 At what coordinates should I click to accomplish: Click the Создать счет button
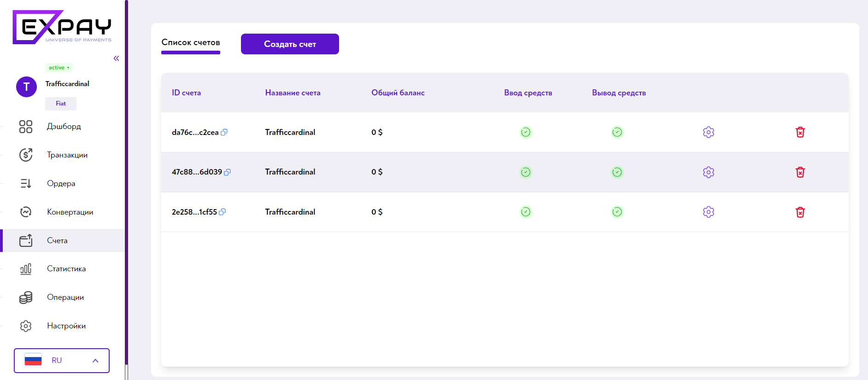(x=290, y=44)
